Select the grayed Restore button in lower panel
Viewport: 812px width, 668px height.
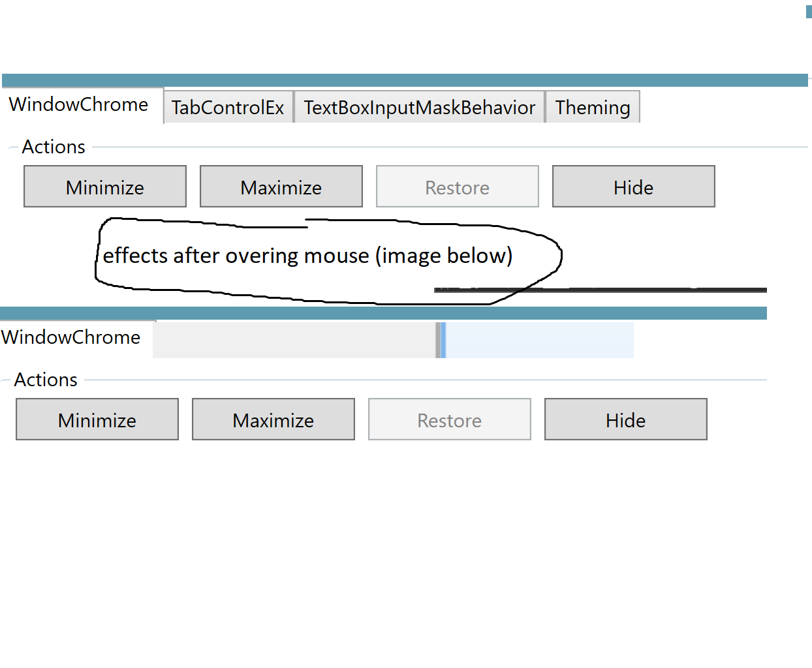(x=449, y=419)
